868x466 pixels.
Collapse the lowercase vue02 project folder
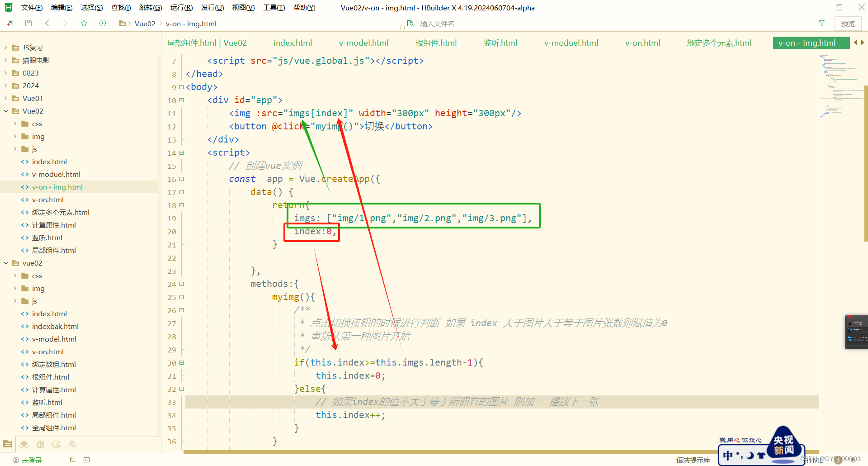[6, 263]
